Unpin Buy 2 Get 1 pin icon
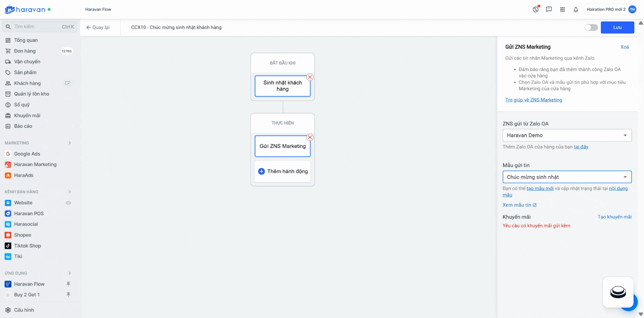Viewport: 644px width, 318px height. 68,295
